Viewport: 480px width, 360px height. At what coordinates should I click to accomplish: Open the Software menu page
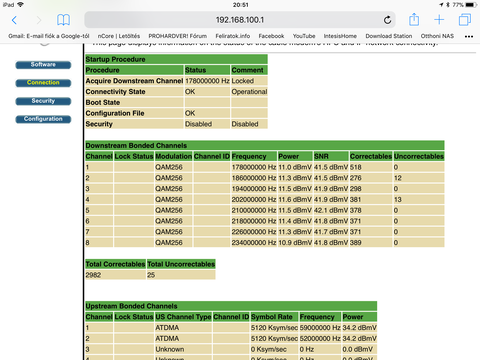click(x=43, y=65)
